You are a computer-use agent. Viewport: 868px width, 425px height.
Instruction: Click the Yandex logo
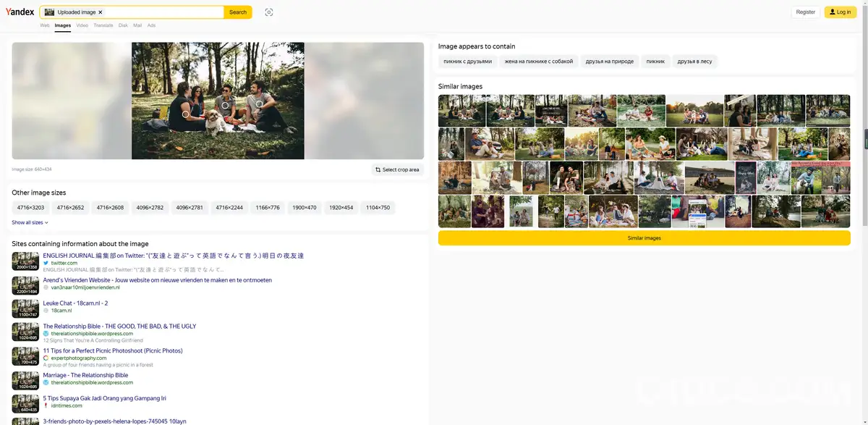click(x=19, y=11)
